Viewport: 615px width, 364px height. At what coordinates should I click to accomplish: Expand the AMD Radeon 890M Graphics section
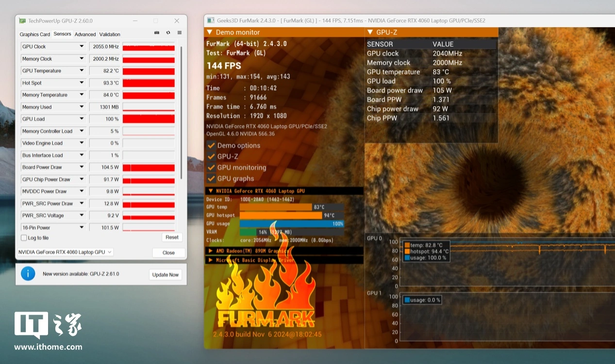point(211,251)
